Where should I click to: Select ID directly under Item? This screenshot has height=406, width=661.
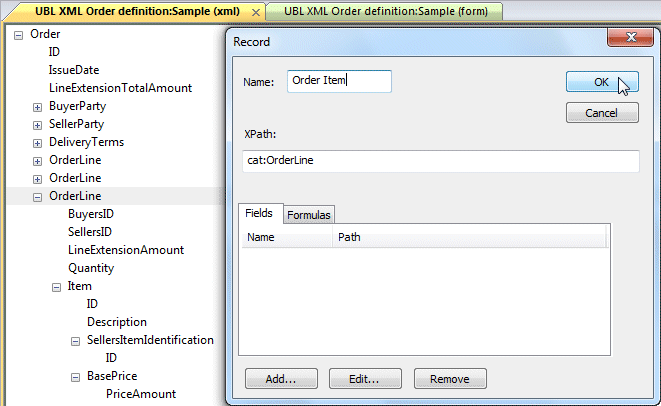(92, 304)
